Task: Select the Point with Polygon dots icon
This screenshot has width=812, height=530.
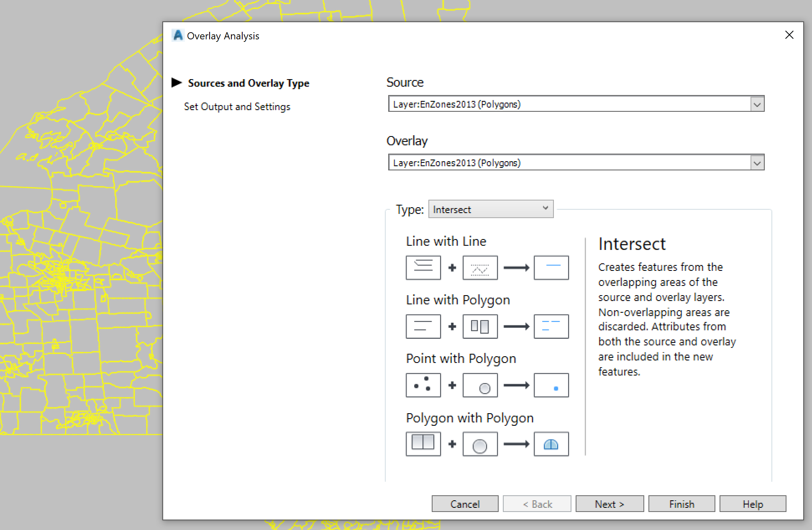Action: (423, 385)
